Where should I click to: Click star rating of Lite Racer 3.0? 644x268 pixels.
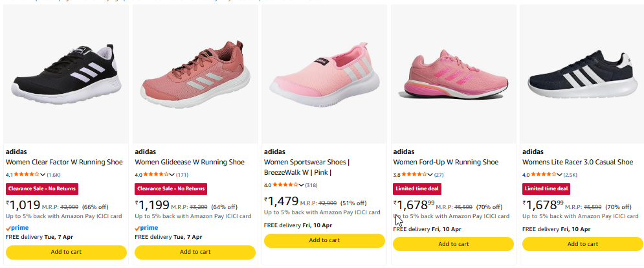point(544,175)
